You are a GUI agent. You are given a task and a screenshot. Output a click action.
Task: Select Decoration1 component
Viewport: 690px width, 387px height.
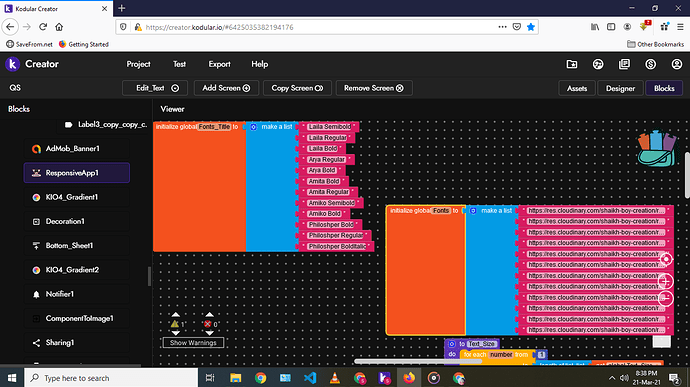[77, 221]
